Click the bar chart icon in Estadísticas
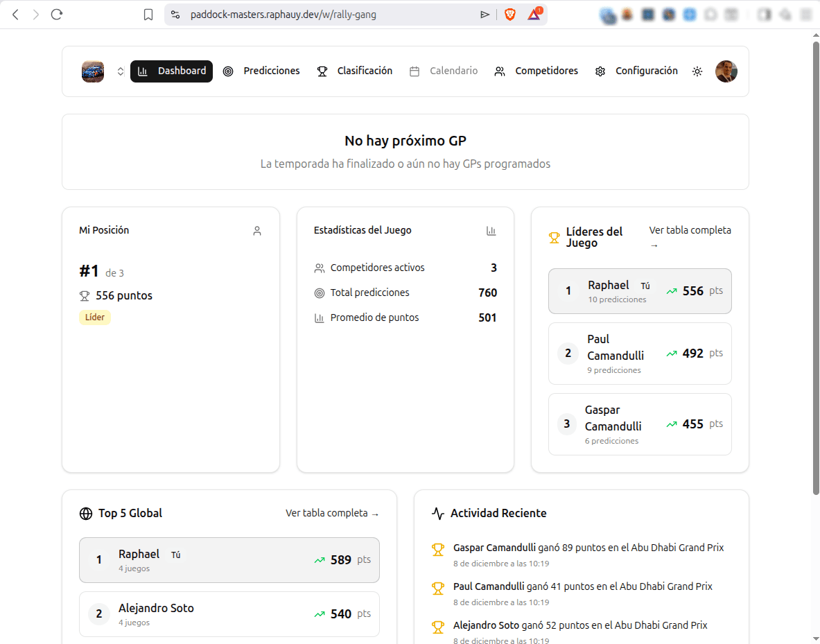Image resolution: width=820 pixels, height=644 pixels. click(x=491, y=231)
